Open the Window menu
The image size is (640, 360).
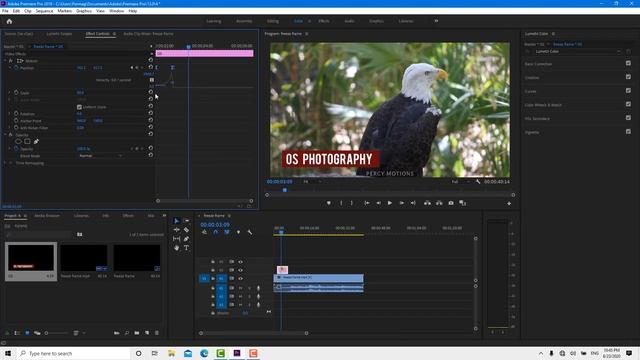click(116, 11)
